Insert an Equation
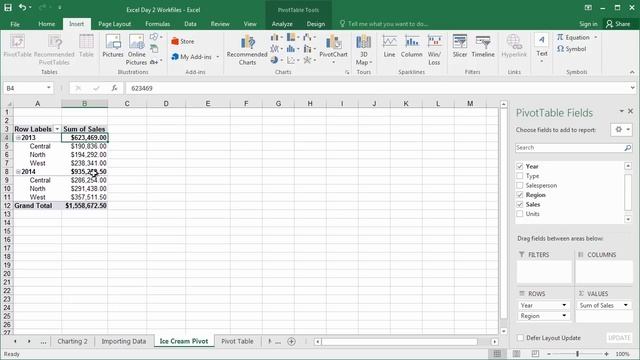This screenshot has width=640, height=360. click(x=573, y=37)
